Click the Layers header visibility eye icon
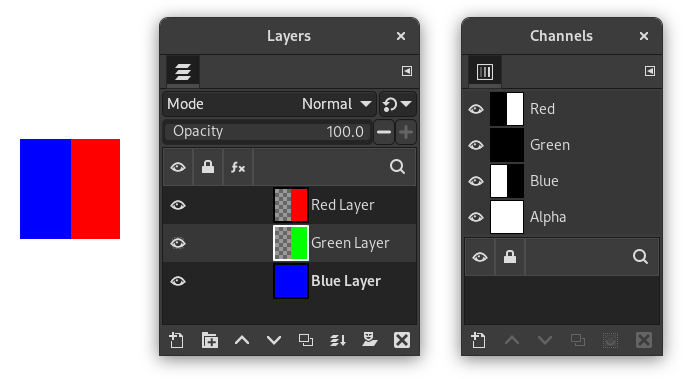The width and height of the screenshot is (683, 379). pyautogui.click(x=178, y=167)
